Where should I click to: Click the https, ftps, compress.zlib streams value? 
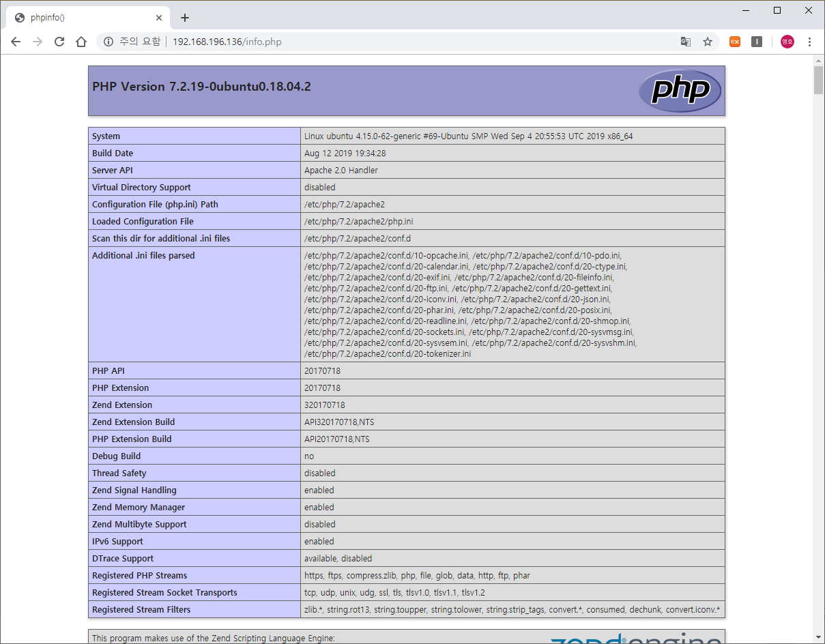[417, 576]
